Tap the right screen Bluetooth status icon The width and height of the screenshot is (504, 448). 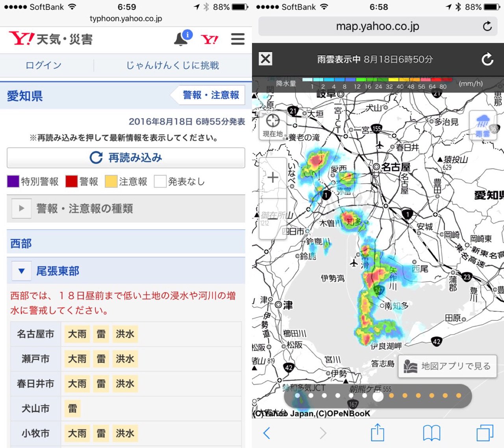click(458, 7)
